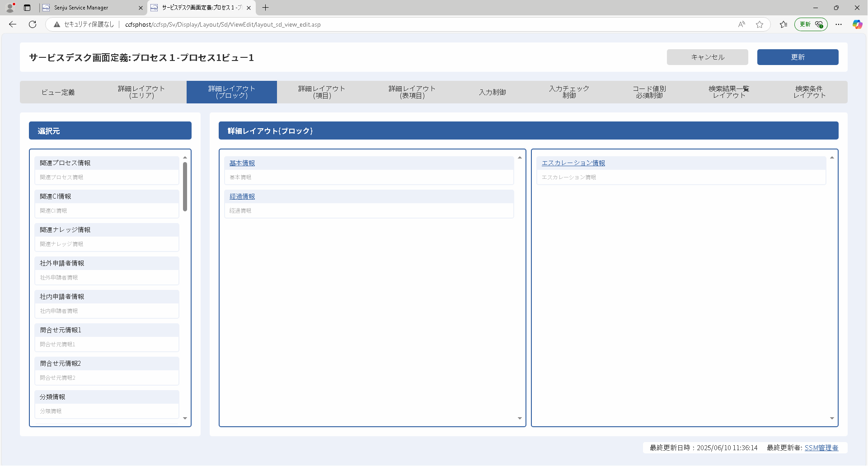
Task: Close the サービスデスク画面定義 tab
Action: [249, 8]
